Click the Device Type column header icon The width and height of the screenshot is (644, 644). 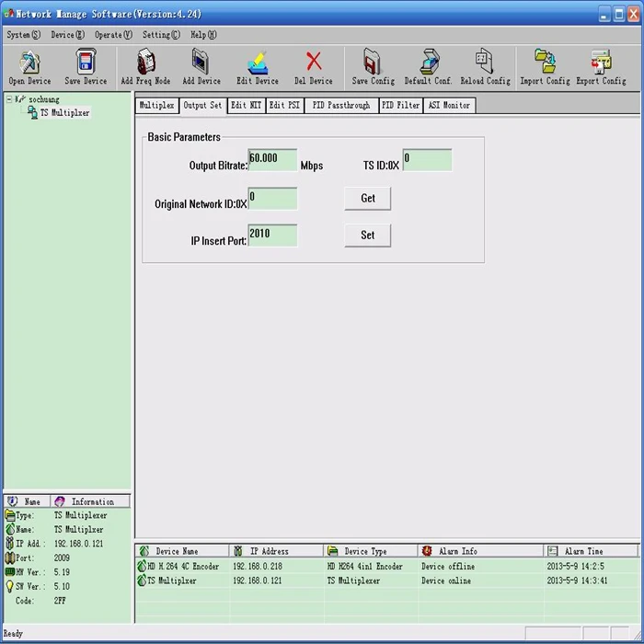coord(333,551)
